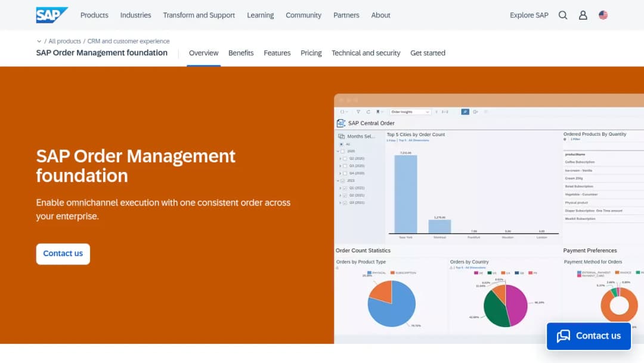The width and height of the screenshot is (644, 363).
Task: Click the Months Sel... filter icon
Action: coord(341,137)
